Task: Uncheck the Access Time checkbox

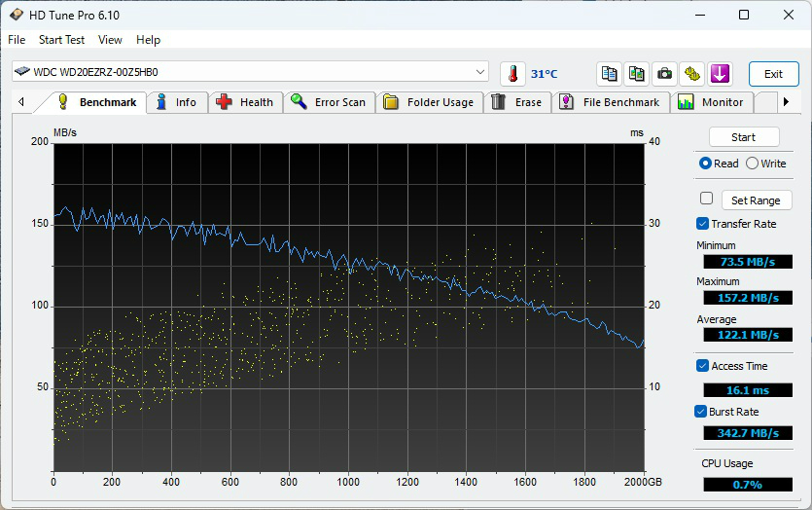Action: (703, 366)
